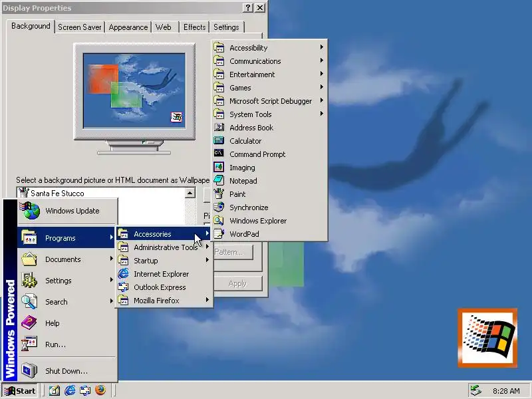Viewport: 532px width, 399px height.
Task: Expand the Entertainment submenu
Action: [x=269, y=74]
